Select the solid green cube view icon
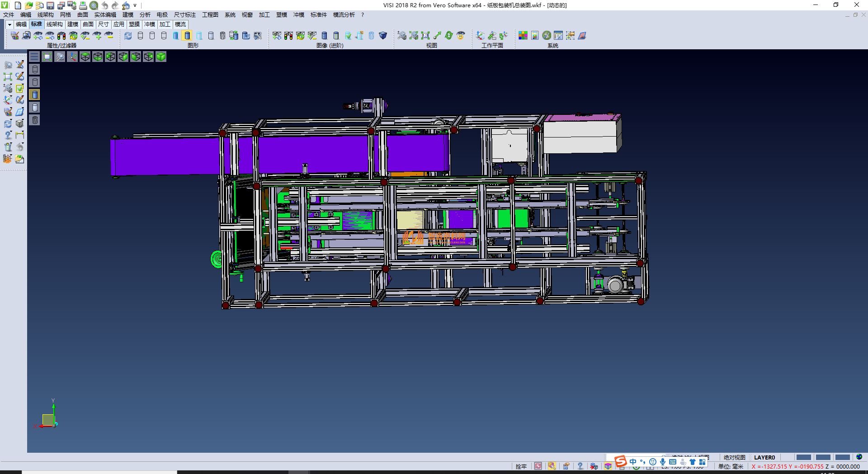The width and height of the screenshot is (868, 474). [x=161, y=57]
